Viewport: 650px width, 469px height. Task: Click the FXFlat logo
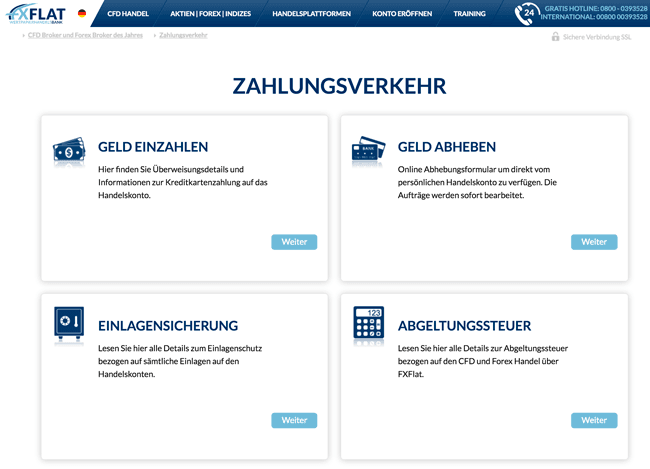pos(36,14)
